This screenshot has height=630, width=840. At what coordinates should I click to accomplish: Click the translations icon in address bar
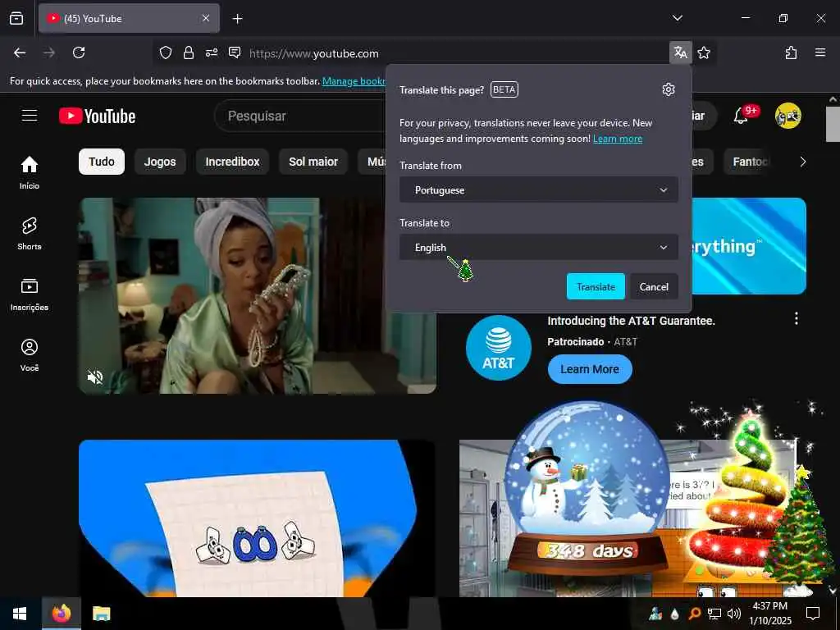pyautogui.click(x=680, y=52)
